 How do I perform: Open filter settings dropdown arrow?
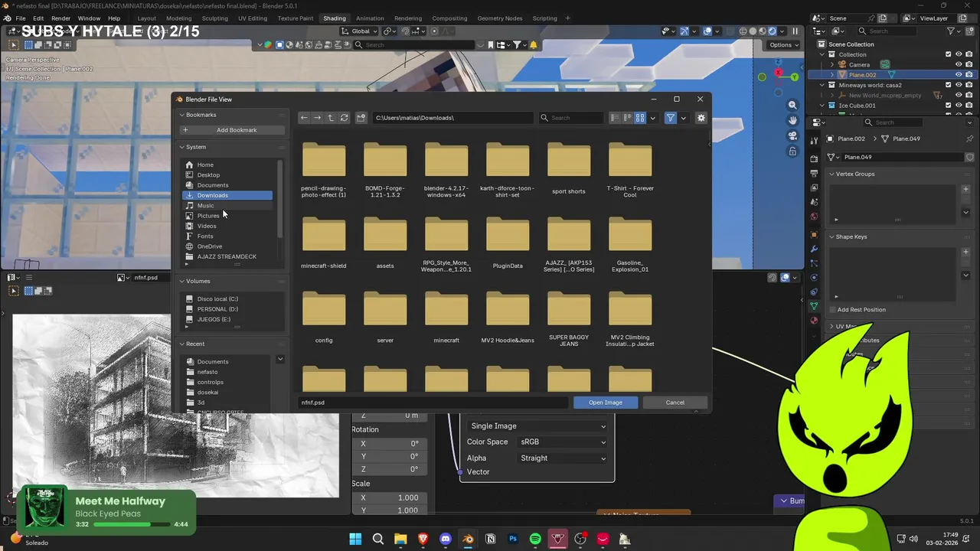pos(683,118)
